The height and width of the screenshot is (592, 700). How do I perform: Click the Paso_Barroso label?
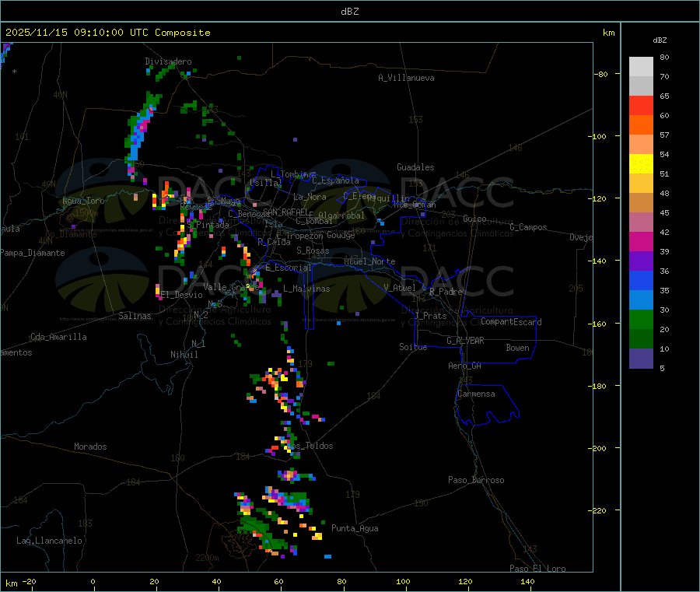[476, 480]
